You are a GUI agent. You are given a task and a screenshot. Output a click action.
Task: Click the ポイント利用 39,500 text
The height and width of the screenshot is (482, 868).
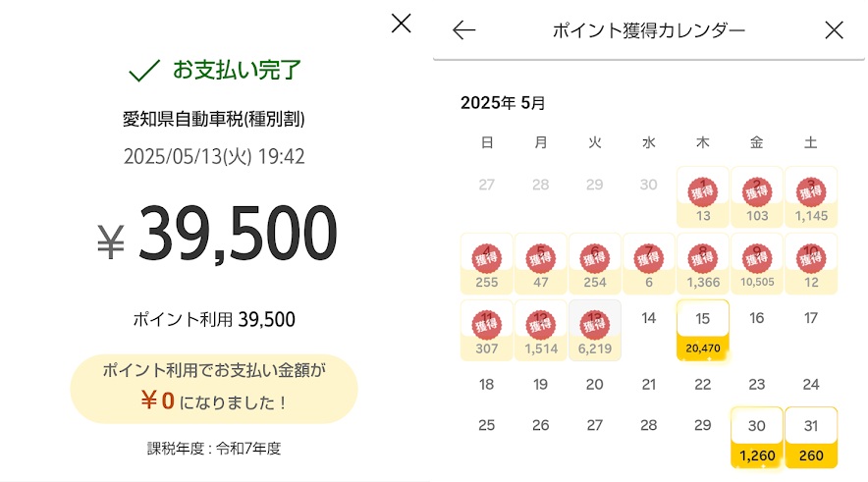point(213,320)
